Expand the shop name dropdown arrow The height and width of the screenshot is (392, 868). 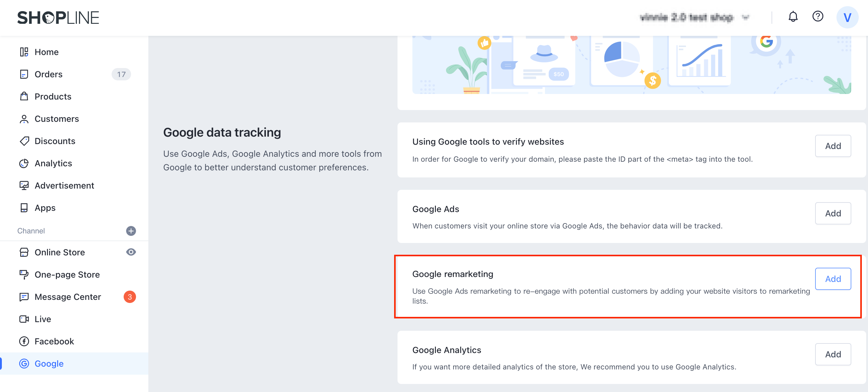point(745,17)
